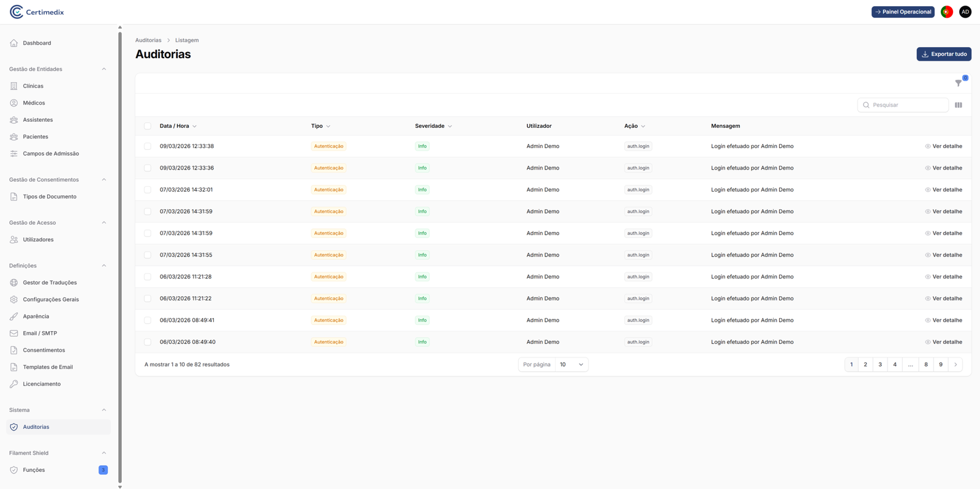Go to next page arrow
980x489 pixels.
pos(956,365)
